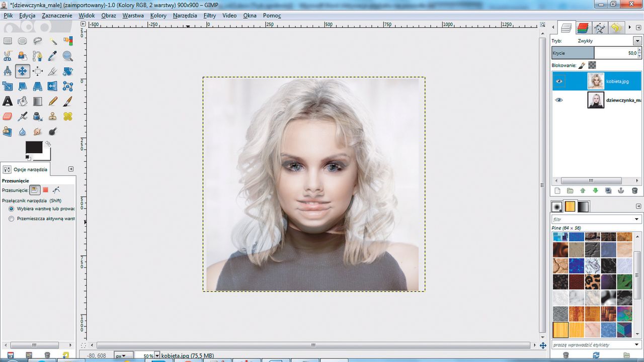
Task: Select the Scissors Select tool
Action: tap(8, 56)
